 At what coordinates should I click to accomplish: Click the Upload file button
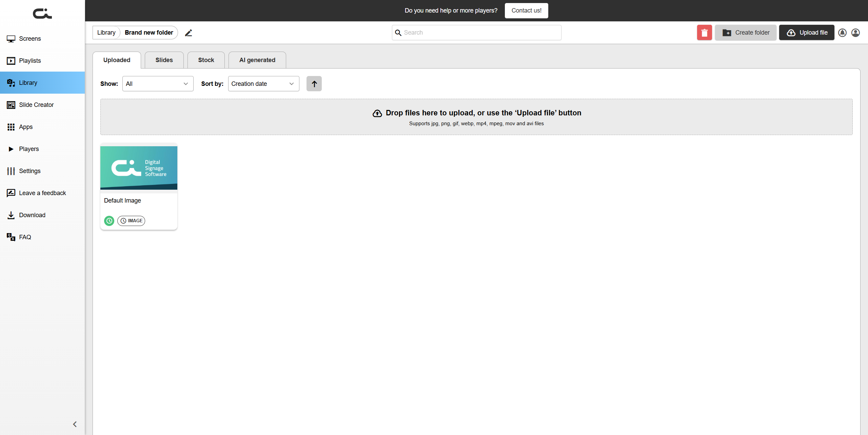coord(807,33)
